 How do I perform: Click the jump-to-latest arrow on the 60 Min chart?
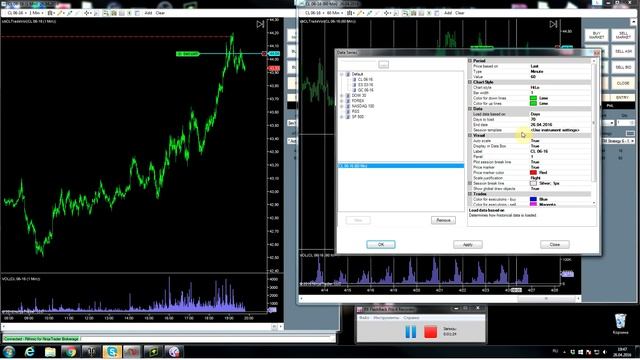(x=553, y=24)
